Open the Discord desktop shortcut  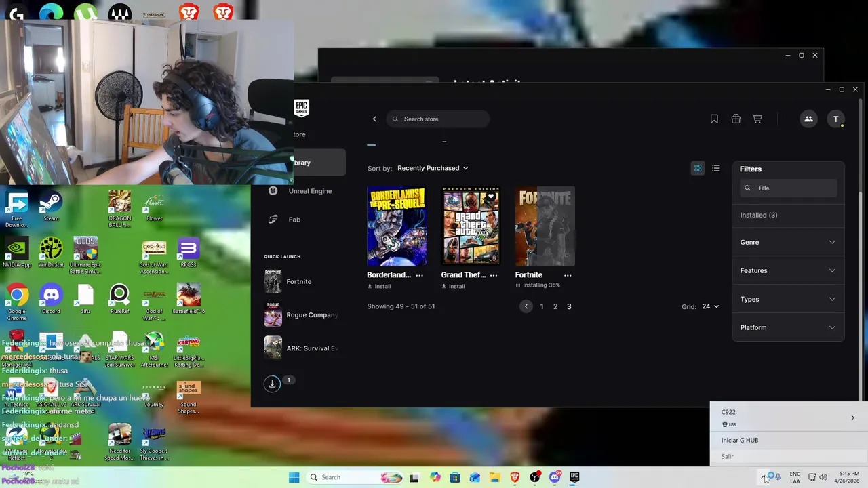pyautogui.click(x=51, y=299)
